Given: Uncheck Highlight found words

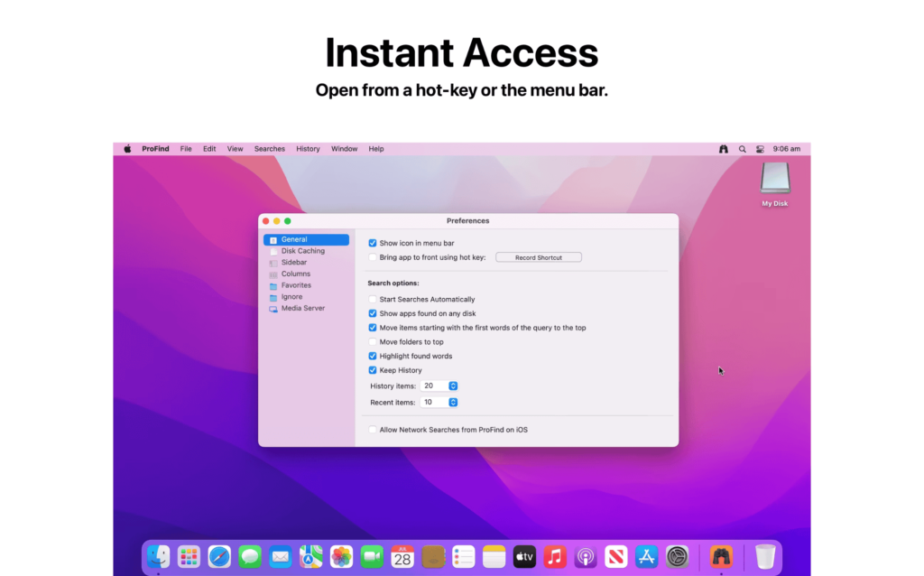Looking at the screenshot, I should tap(373, 356).
